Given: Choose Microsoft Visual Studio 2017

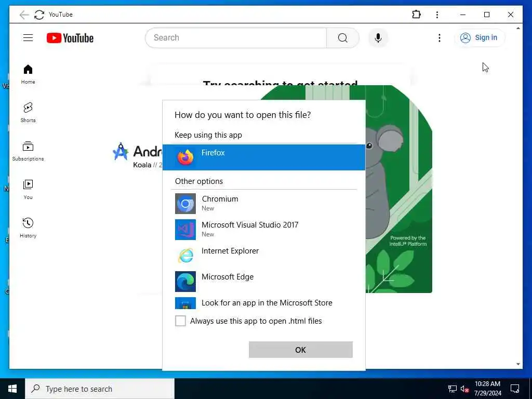Looking at the screenshot, I should 264,229.
